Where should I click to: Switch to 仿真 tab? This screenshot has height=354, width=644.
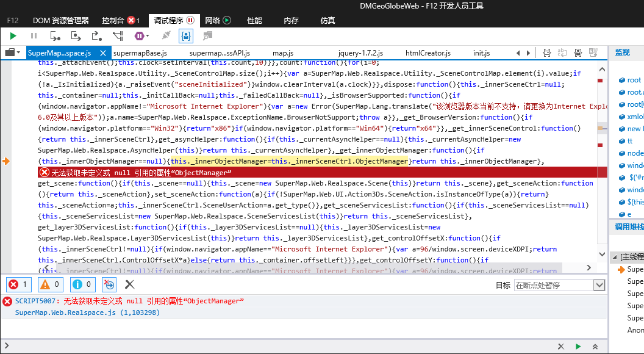pyautogui.click(x=327, y=20)
